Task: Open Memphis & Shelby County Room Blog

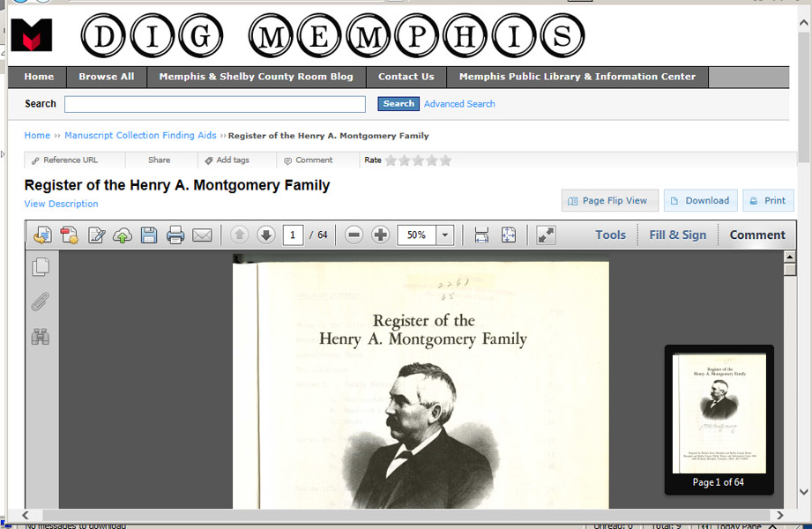Action: 256,77
